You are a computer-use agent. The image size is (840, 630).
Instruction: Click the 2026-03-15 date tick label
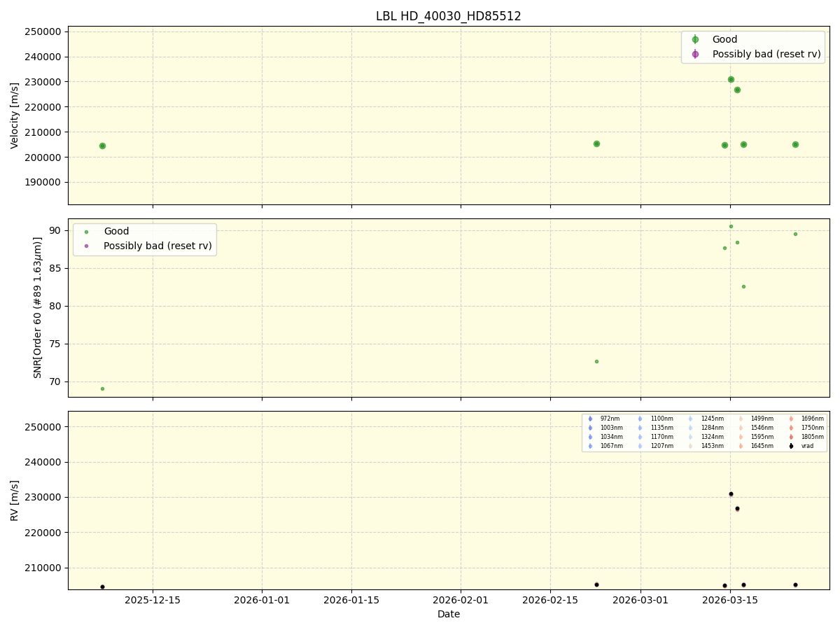(x=730, y=600)
